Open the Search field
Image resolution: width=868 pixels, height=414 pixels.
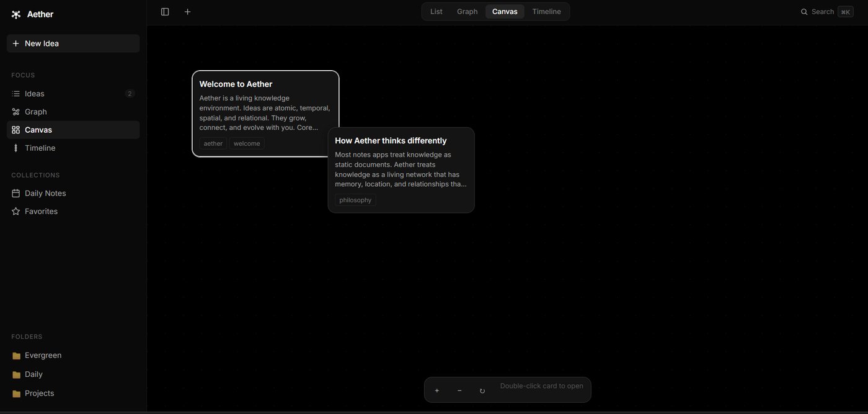pyautogui.click(x=827, y=12)
